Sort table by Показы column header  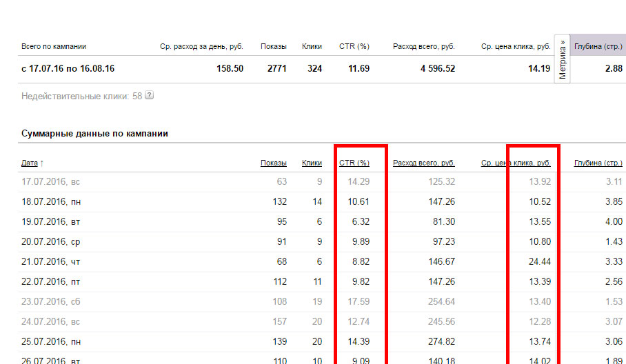[x=273, y=163]
